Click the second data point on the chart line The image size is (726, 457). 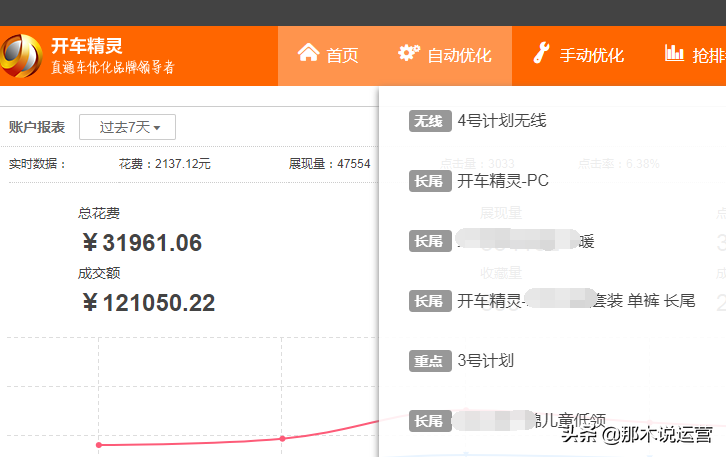click(282, 438)
